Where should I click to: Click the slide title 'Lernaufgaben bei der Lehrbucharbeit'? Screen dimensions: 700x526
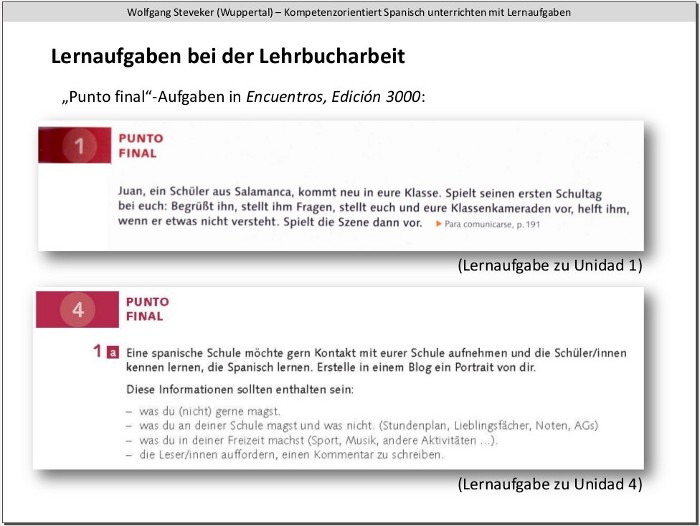[228, 57]
